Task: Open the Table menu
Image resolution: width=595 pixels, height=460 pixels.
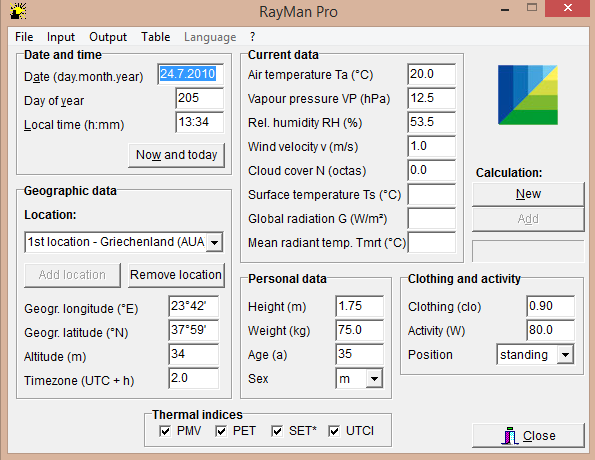Action: pyautogui.click(x=156, y=37)
